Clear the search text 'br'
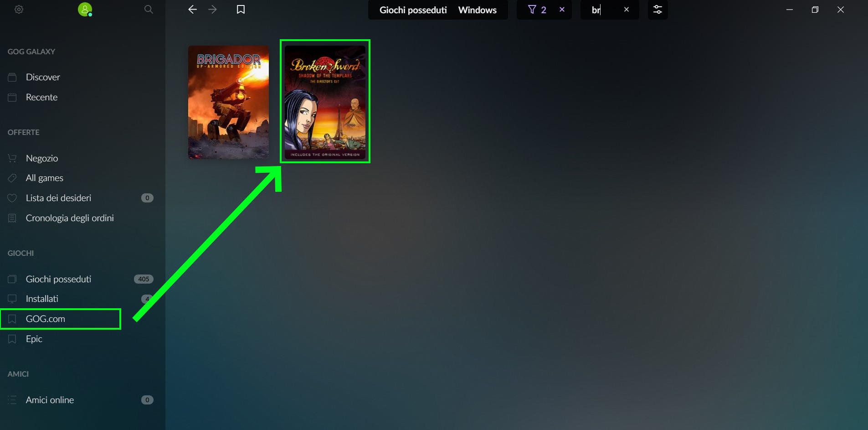 pyautogui.click(x=627, y=10)
